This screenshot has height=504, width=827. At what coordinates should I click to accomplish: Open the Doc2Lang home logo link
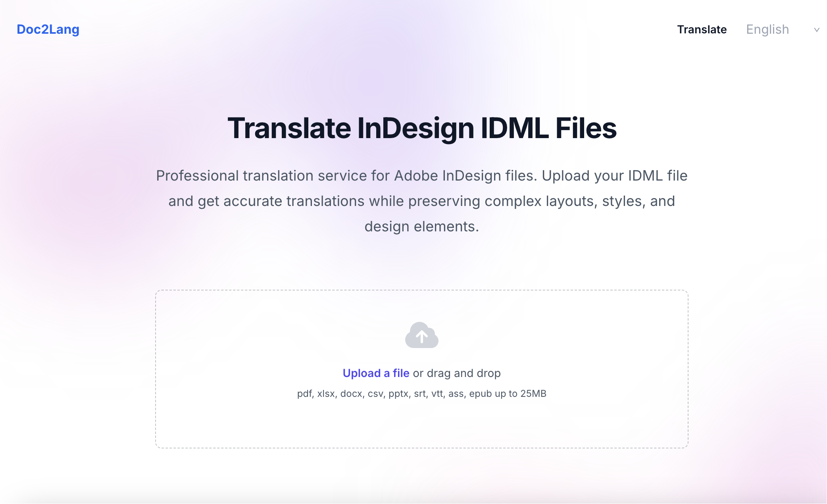coord(48,29)
